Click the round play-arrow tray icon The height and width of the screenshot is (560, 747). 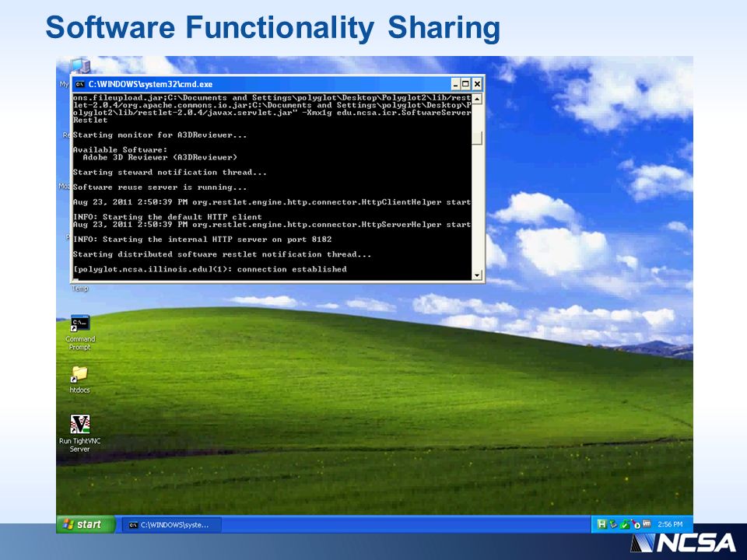(x=636, y=524)
